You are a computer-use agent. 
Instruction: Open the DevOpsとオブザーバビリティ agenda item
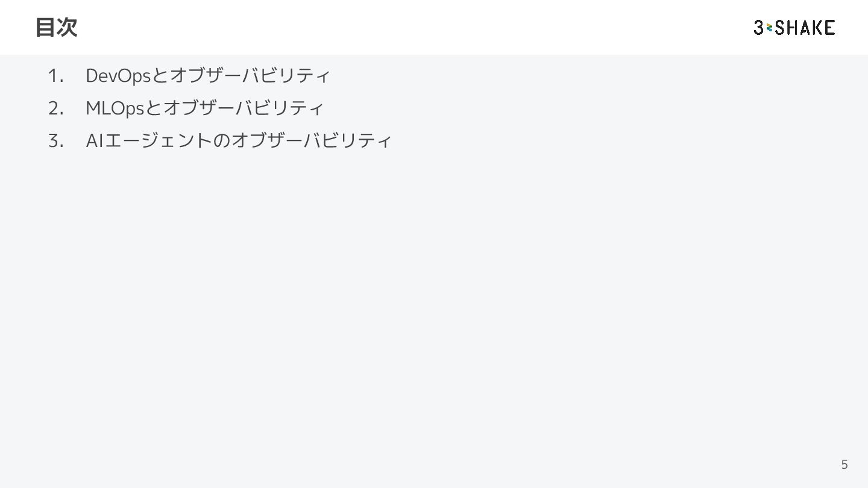point(208,75)
